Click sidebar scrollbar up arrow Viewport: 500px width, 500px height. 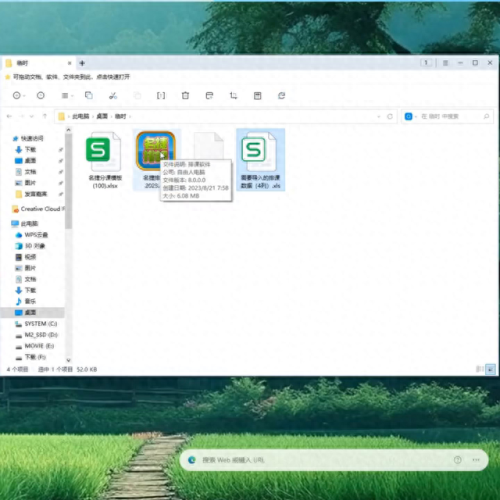[68, 130]
